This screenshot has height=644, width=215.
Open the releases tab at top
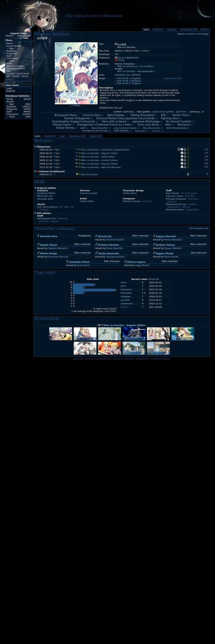(x=172, y=30)
